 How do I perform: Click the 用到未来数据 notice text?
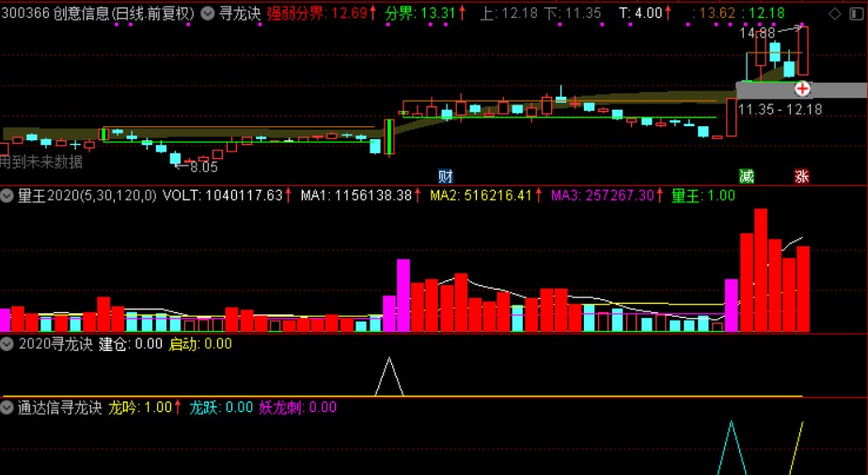tap(41, 162)
